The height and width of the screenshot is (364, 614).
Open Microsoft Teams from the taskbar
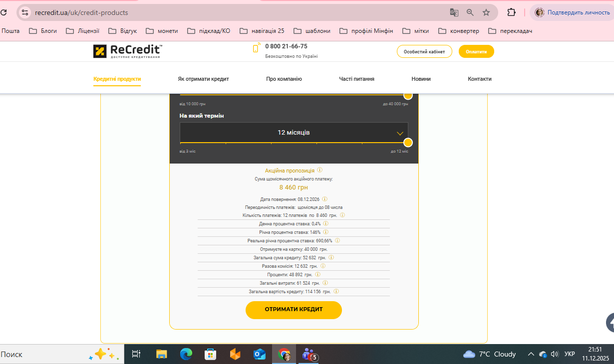309,355
